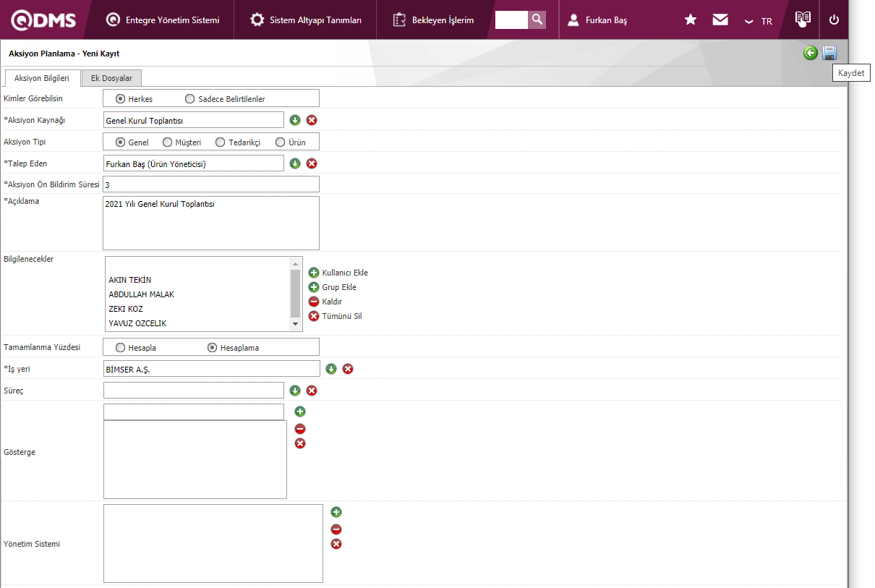Open the Aksiyon Kaynağı selection list arrow
This screenshot has width=875, height=588.
tap(295, 120)
